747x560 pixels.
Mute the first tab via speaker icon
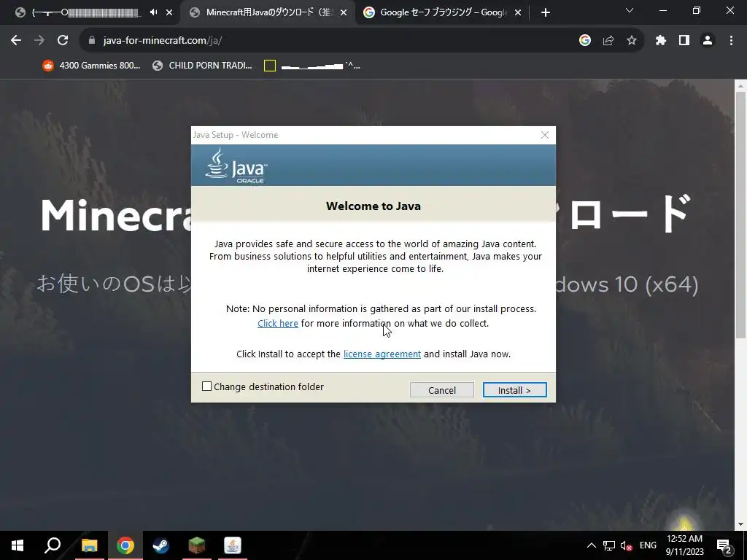[x=153, y=12]
